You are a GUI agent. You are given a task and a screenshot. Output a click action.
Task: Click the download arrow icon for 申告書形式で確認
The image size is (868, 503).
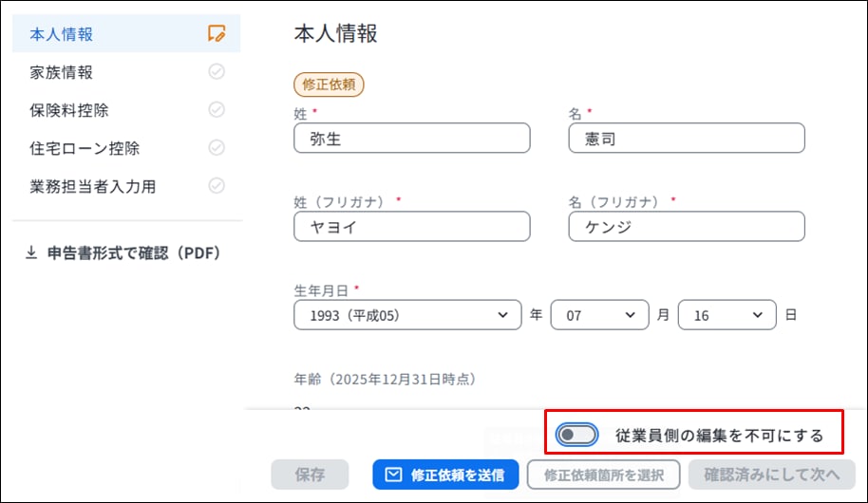click(x=31, y=253)
